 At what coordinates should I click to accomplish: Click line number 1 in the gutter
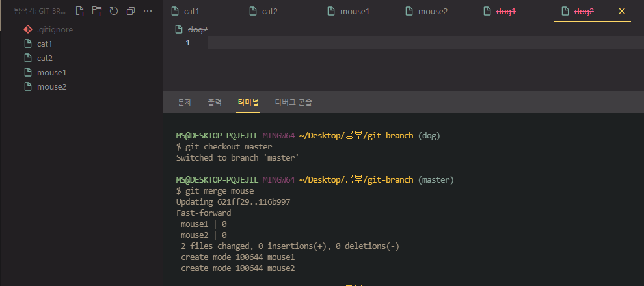click(x=188, y=43)
